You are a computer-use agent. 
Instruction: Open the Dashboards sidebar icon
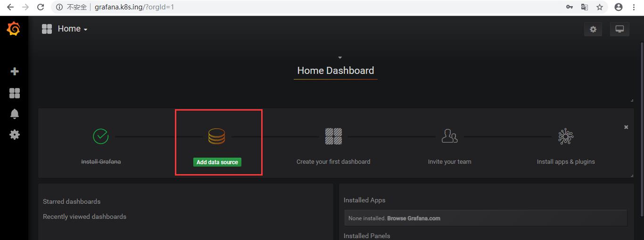15,93
